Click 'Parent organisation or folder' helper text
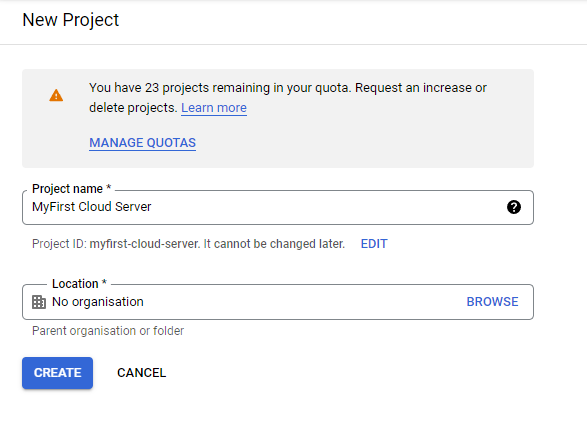The height and width of the screenshot is (422, 587). (x=108, y=331)
